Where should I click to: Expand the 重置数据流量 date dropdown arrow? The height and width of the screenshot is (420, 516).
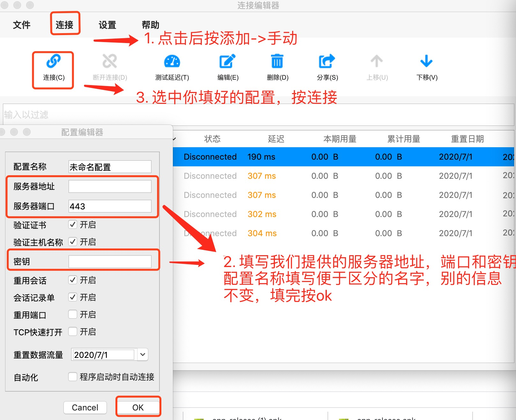coord(143,355)
